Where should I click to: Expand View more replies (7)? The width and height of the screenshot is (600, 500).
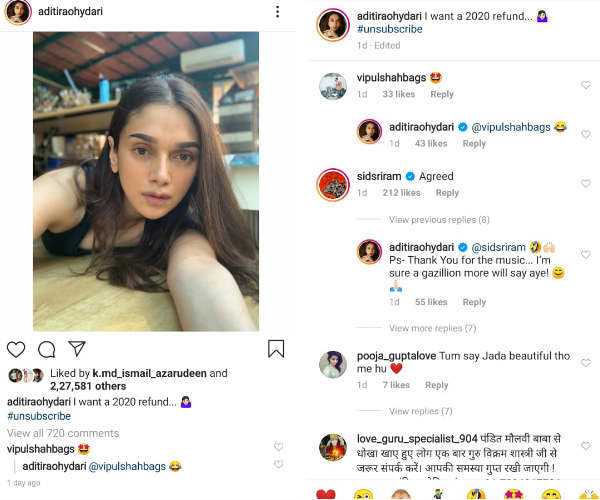coord(432,328)
